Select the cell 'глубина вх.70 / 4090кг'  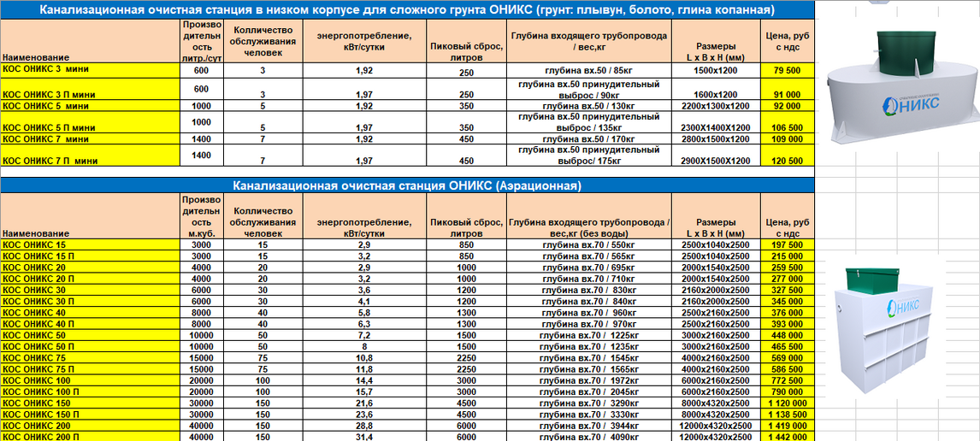[x=589, y=437]
